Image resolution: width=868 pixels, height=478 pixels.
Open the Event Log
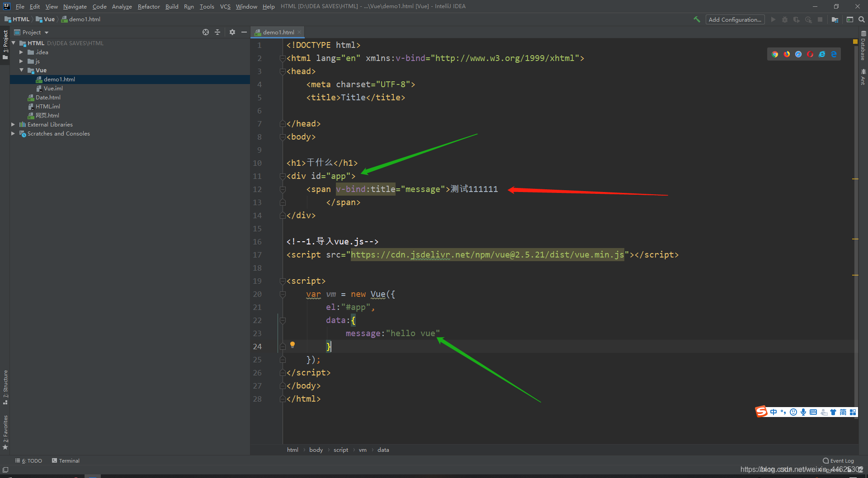click(x=838, y=460)
